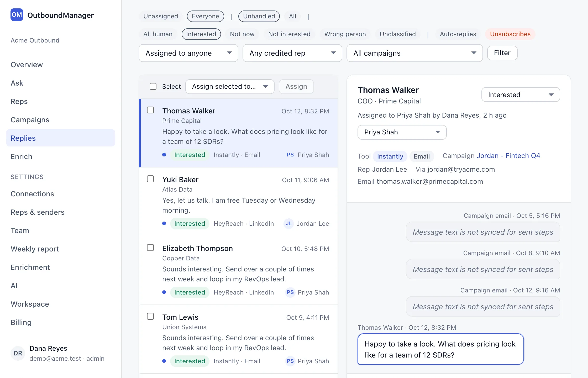Viewport: 588px width, 378px height.
Task: Check the Tom Lewis reply checkbox
Action: (x=150, y=316)
